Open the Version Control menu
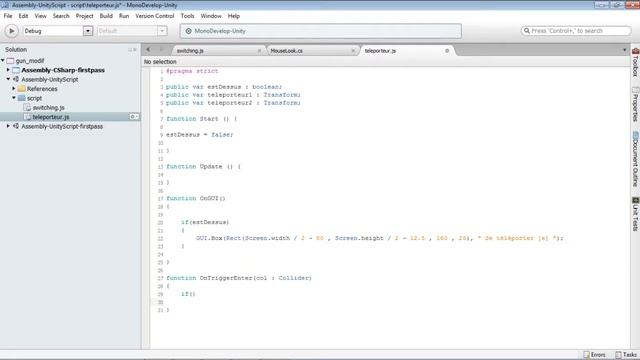Viewport: 640px width, 360px height. click(155, 16)
